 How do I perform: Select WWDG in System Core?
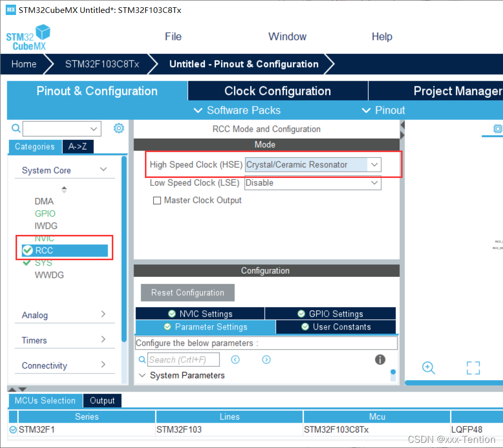[x=49, y=275]
